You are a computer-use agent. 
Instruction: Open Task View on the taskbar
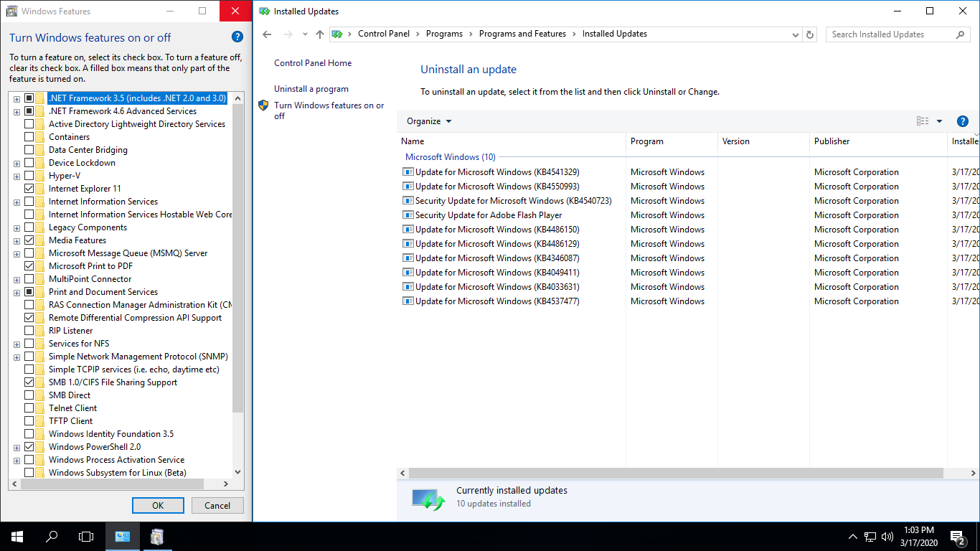pos(86,536)
